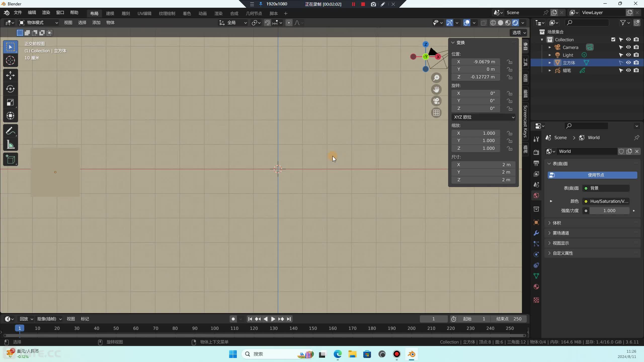Click the 使用节点 button
The image size is (644, 362).
pos(592,175)
